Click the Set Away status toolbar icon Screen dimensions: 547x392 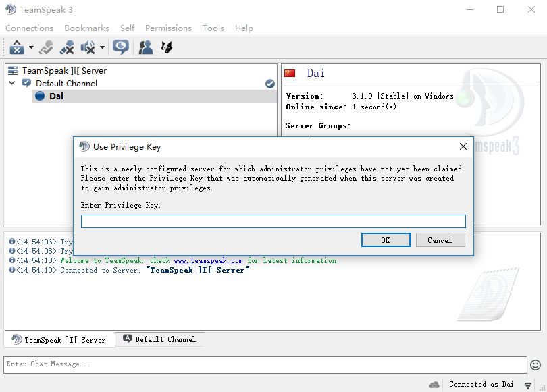(17, 47)
